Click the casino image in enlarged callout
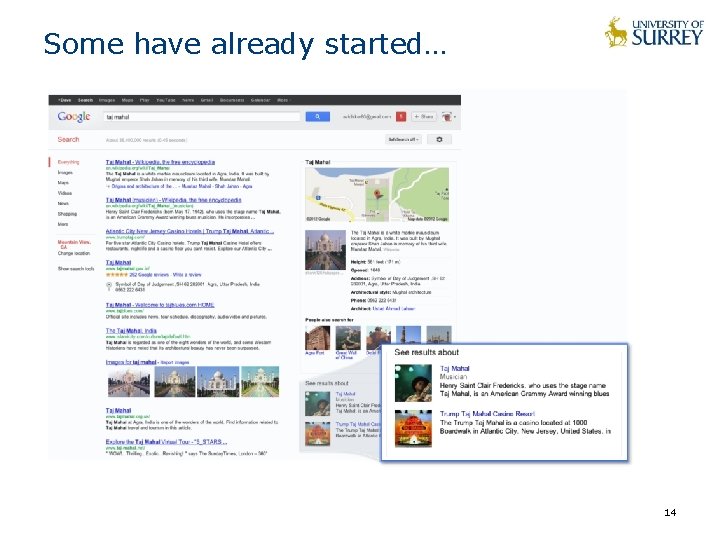Screen dimensions: 720x540 click(x=413, y=428)
